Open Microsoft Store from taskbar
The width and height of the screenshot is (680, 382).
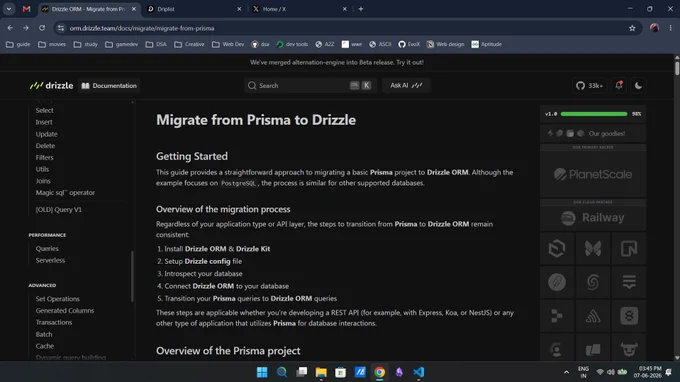click(x=340, y=372)
